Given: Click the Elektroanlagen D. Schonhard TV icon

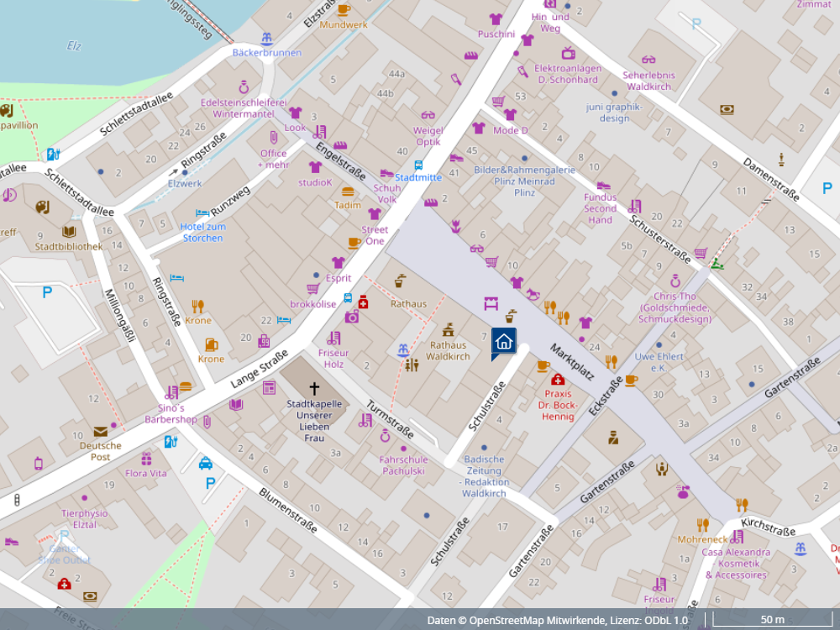Looking at the screenshot, I should [x=568, y=53].
